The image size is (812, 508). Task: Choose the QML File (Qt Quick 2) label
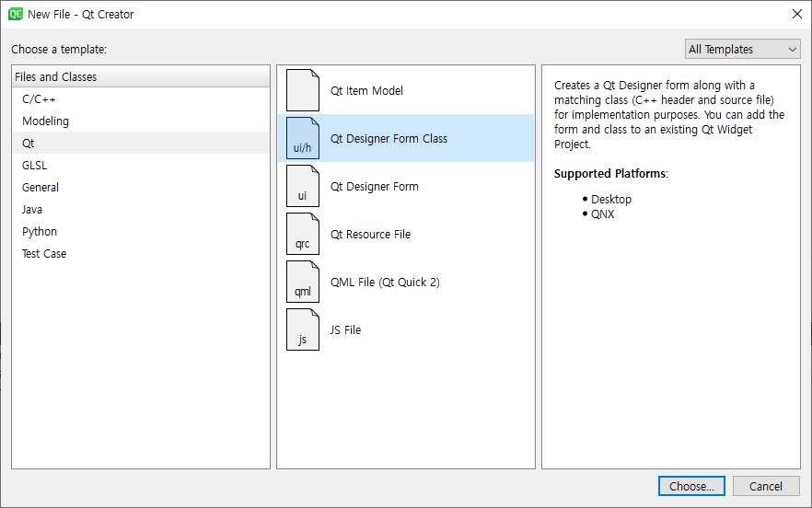[385, 283]
